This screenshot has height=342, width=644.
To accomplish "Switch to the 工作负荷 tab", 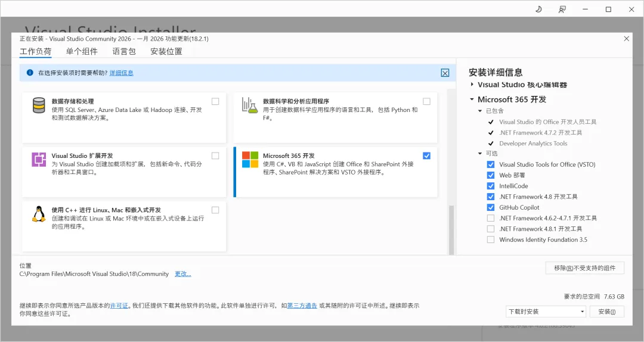I will tap(36, 51).
